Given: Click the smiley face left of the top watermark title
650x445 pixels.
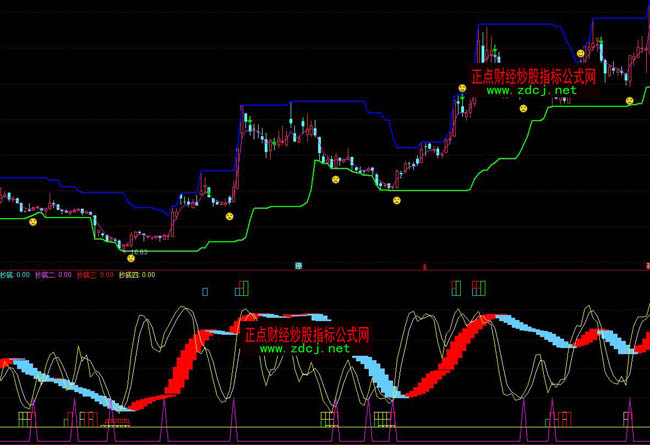Looking at the screenshot, I should coord(462,89).
